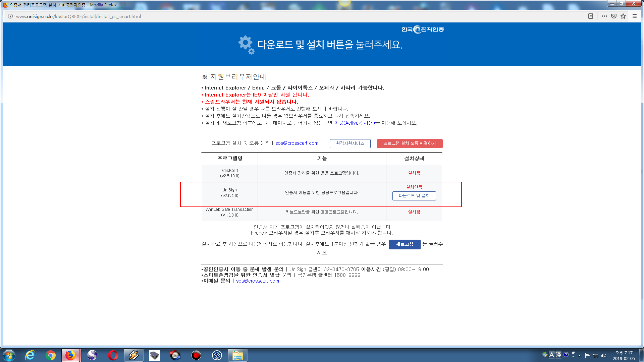644x362 pixels.
Task: Click the Show desktop strip at the taskbar end
Action: pos(641,355)
